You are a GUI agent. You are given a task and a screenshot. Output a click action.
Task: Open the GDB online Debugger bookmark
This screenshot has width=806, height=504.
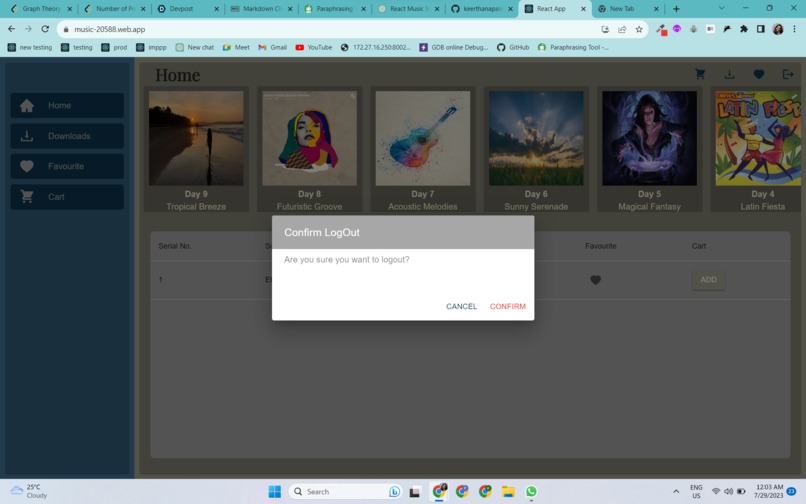coord(453,47)
